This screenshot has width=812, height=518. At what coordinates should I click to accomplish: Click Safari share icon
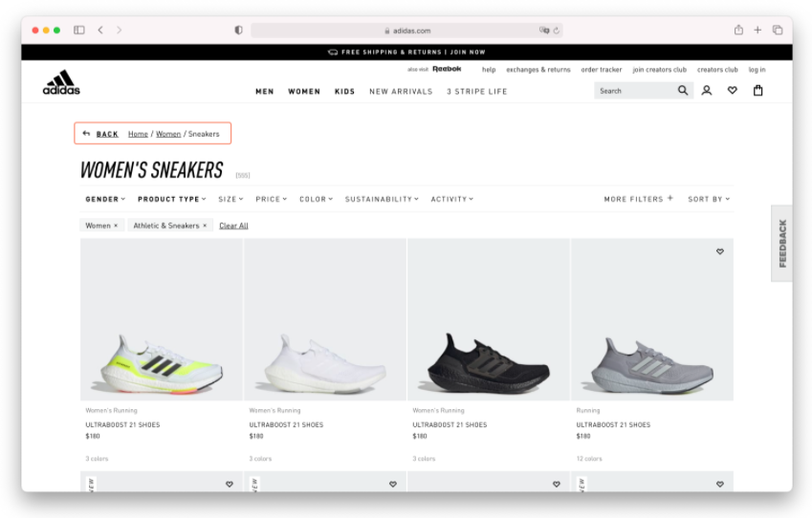tap(738, 31)
